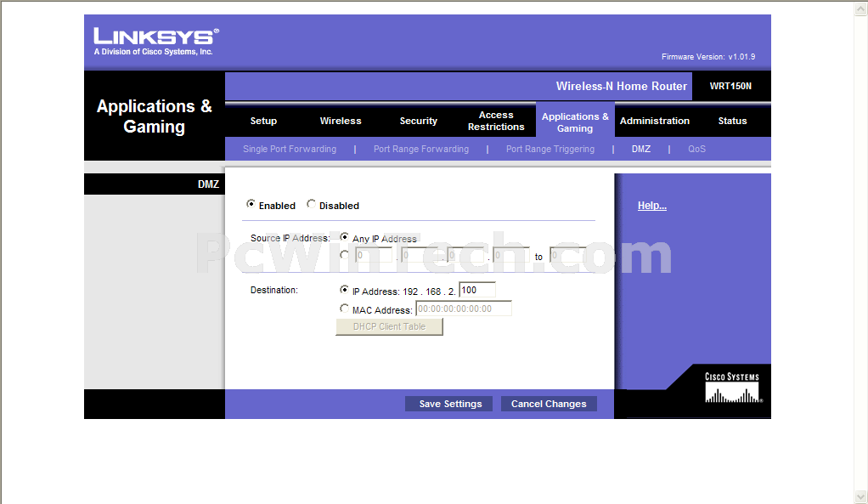
Task: Open the Setup tab
Action: tap(263, 121)
